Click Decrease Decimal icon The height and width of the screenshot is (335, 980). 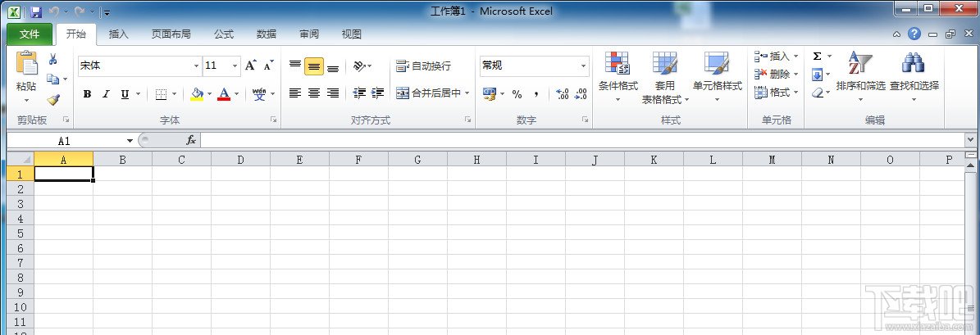coord(581,94)
